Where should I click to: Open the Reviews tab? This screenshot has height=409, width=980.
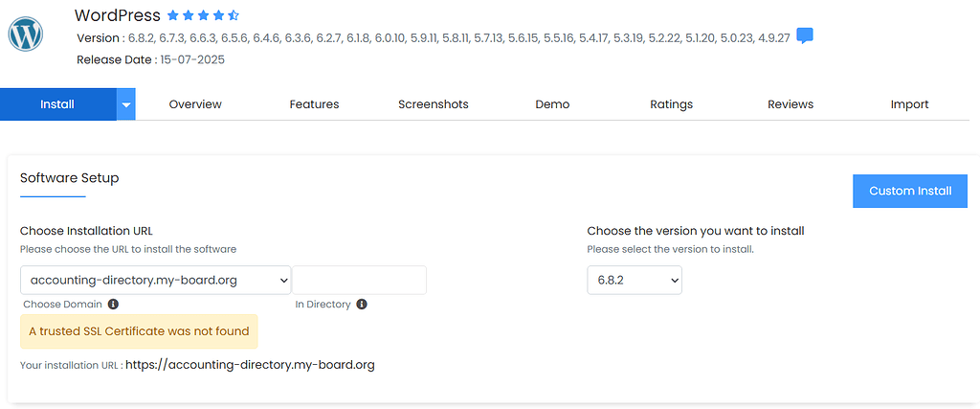791,104
